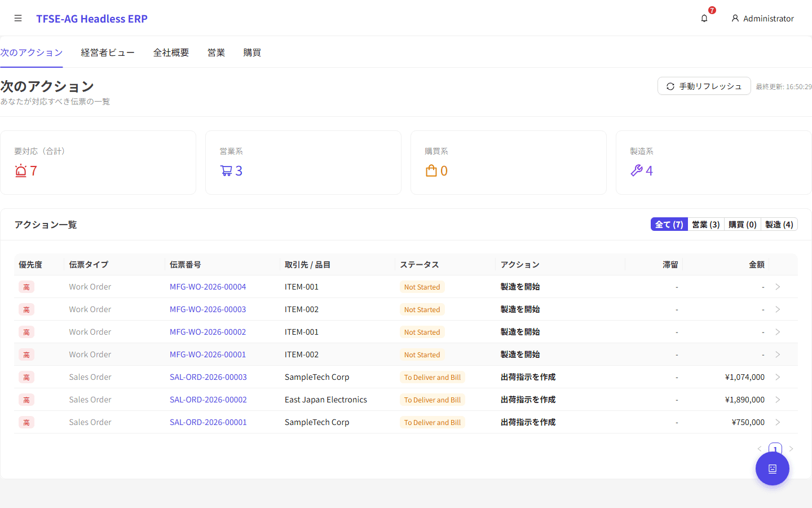Expand the SAL-ORD-2026-00003 row arrow
The image size is (812, 508).
778,377
